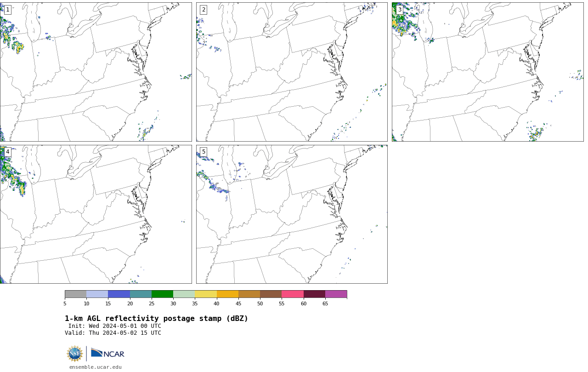Select the blue 15-20 dBZ swatch
The height and width of the screenshot is (372, 588).
(119, 294)
